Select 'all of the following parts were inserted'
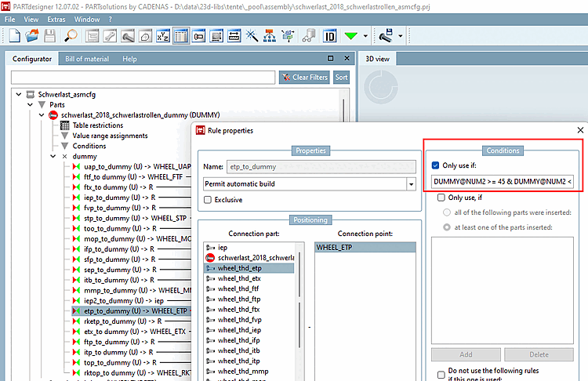 [x=447, y=212]
